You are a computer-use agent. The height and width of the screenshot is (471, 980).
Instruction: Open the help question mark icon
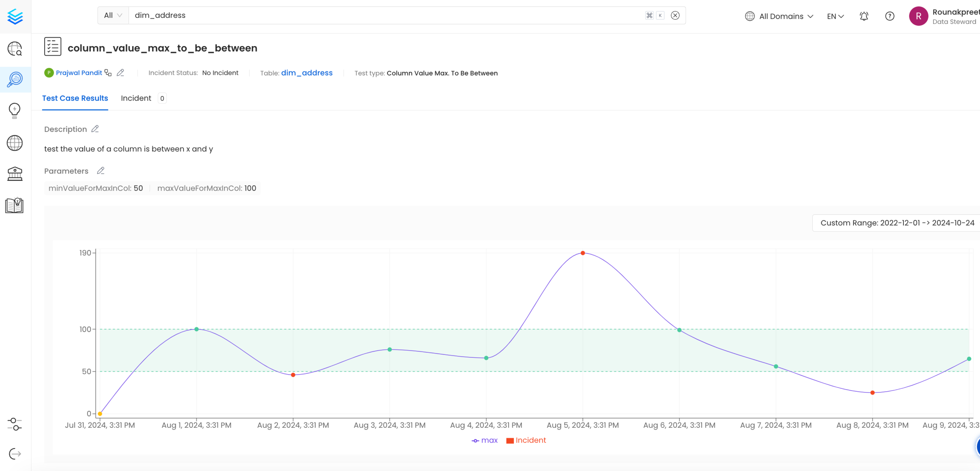pyautogui.click(x=890, y=16)
